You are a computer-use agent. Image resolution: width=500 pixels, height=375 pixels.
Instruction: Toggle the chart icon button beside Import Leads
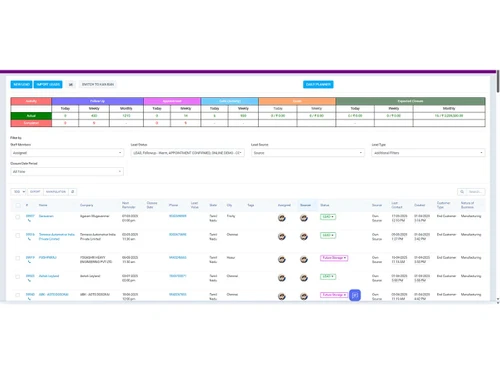click(71, 84)
